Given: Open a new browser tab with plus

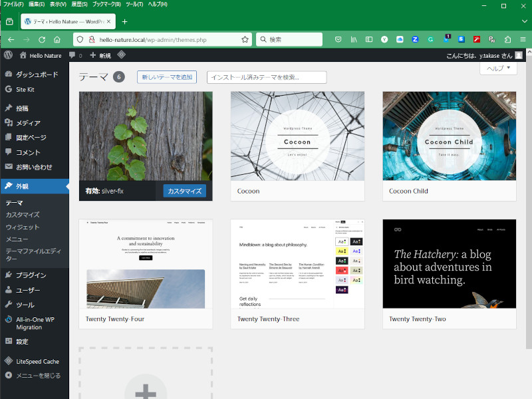Looking at the screenshot, I should point(124,21).
